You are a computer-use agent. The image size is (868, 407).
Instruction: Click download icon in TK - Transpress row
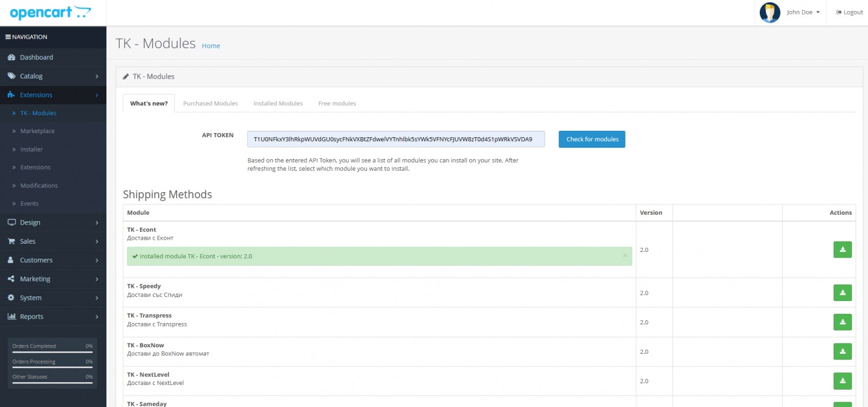point(843,322)
